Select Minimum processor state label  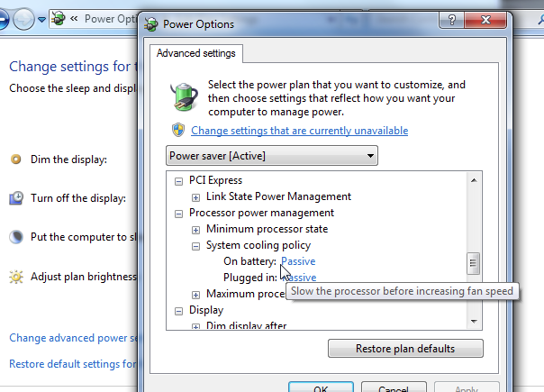coord(267,229)
